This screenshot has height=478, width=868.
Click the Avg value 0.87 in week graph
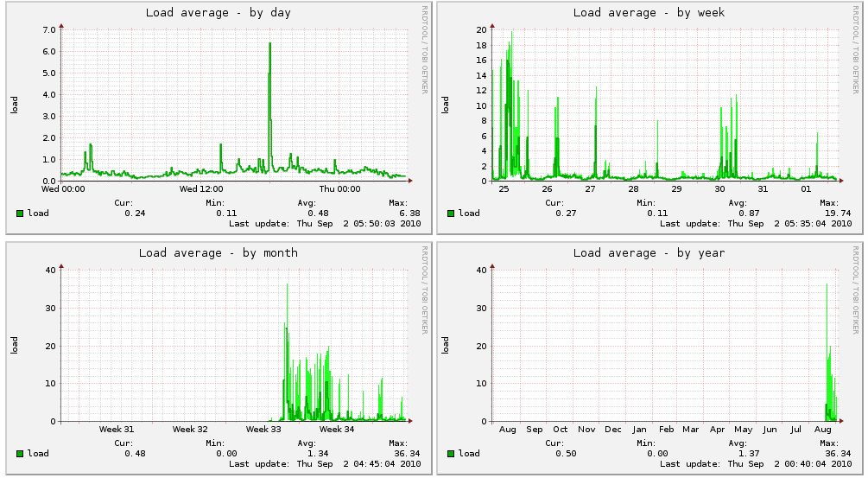click(x=749, y=214)
